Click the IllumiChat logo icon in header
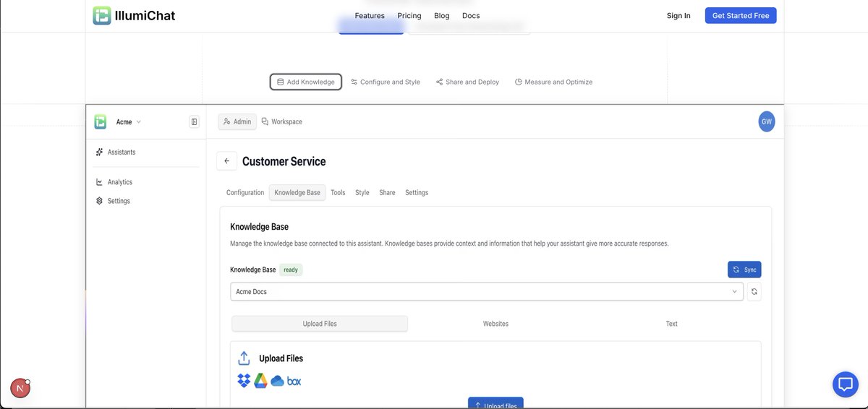Viewport: 868px width, 409px height. (102, 15)
